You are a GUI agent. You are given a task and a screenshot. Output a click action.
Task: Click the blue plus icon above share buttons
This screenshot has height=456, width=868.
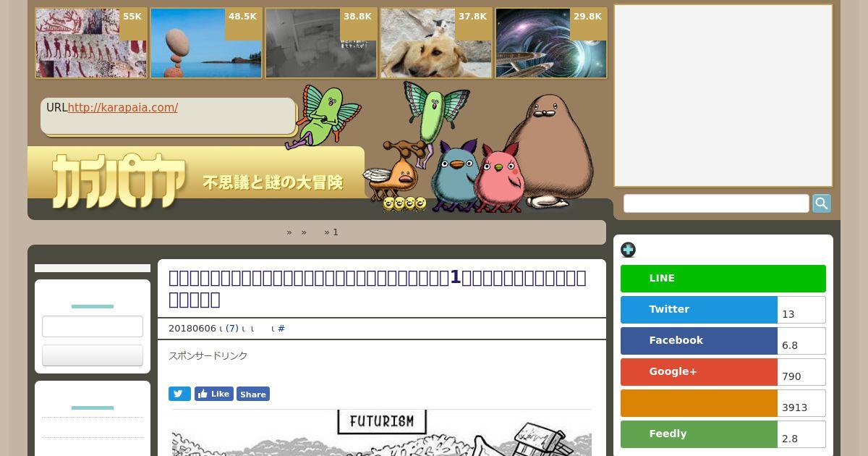point(629,250)
